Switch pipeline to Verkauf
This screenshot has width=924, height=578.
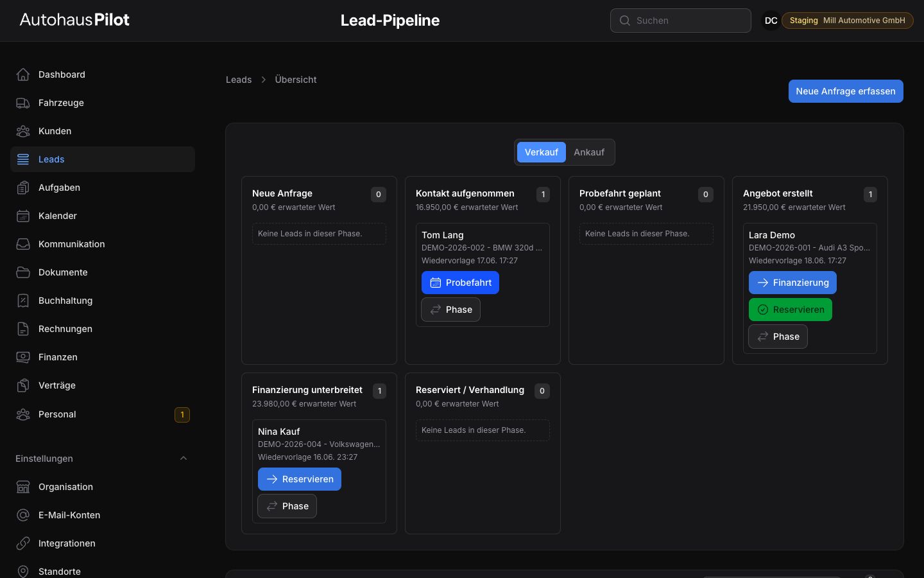tap(541, 152)
